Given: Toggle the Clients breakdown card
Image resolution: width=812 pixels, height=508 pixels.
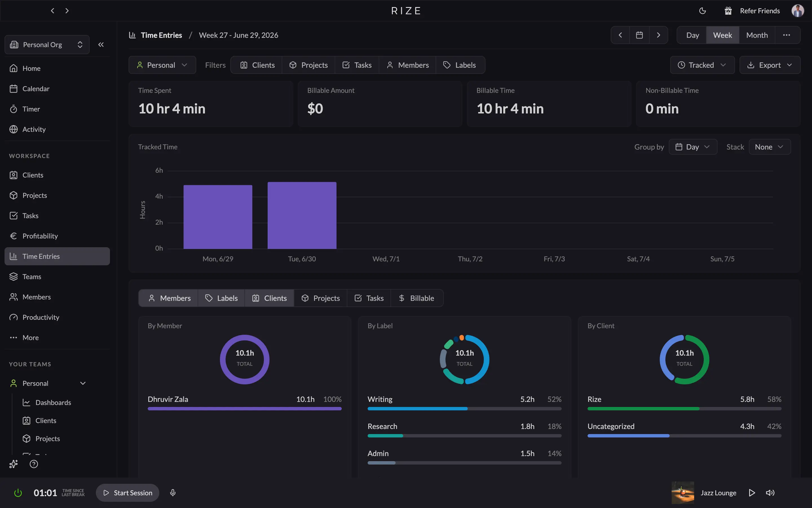Looking at the screenshot, I should point(270,298).
